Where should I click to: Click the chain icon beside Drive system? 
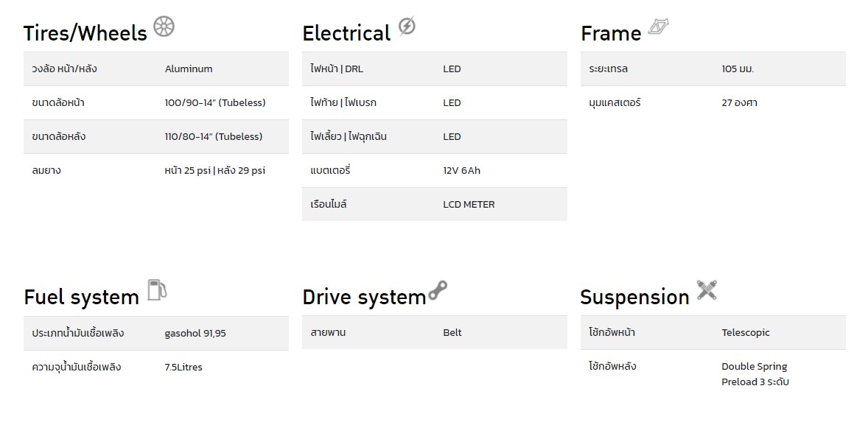(438, 290)
